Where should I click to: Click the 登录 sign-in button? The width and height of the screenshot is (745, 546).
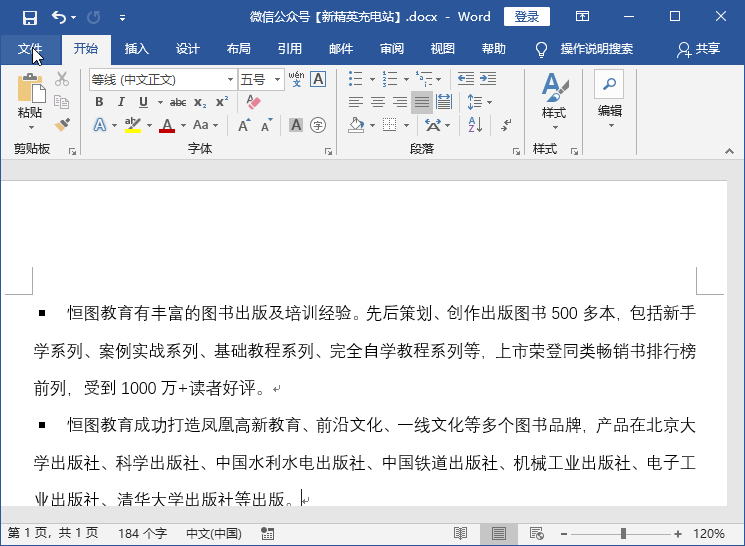coord(526,17)
